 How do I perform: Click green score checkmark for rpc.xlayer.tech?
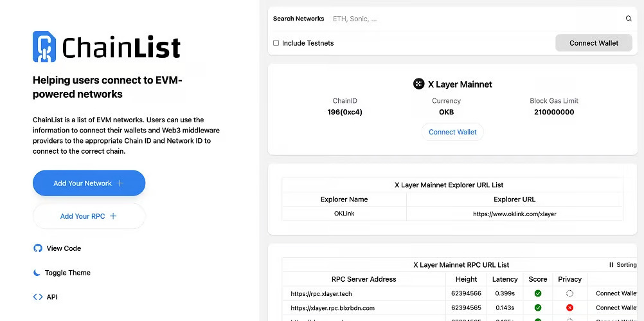tap(537, 293)
